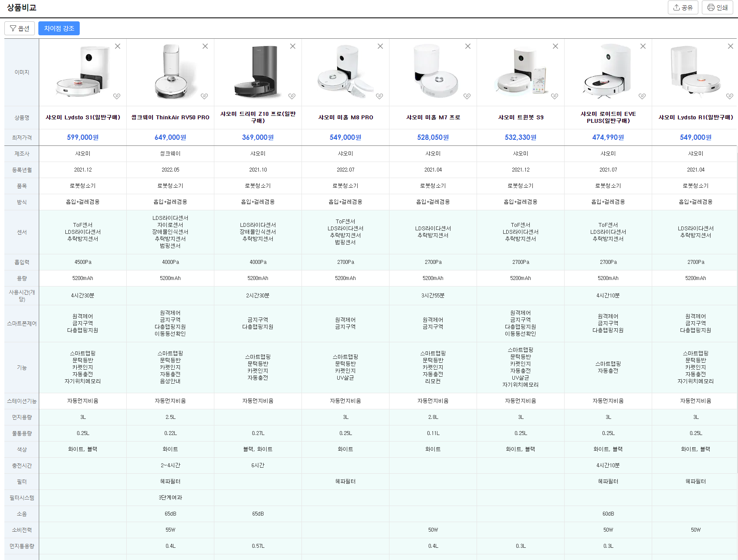Screen dimensions: 738x560
Task: Click the 649,000원 lowest price
Action: 170,137
